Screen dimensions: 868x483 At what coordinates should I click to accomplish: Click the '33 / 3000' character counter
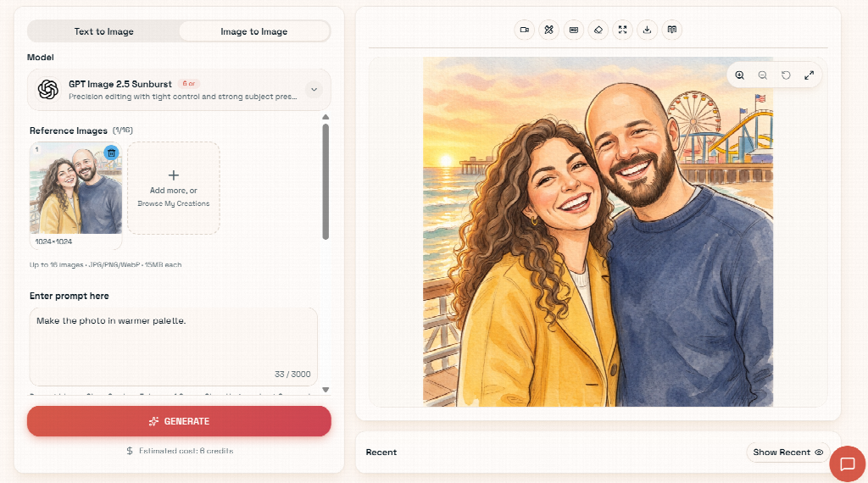coord(292,374)
